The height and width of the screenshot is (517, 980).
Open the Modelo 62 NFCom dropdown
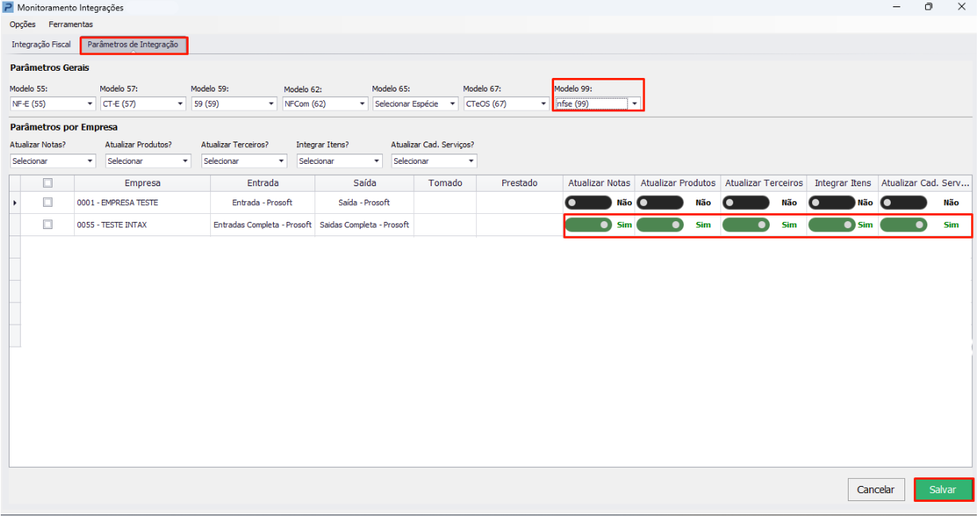[x=326, y=103]
